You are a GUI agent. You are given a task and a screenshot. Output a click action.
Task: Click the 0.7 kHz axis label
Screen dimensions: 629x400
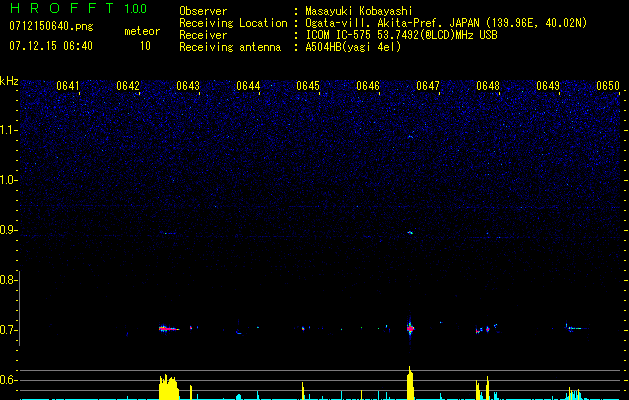pos(8,330)
